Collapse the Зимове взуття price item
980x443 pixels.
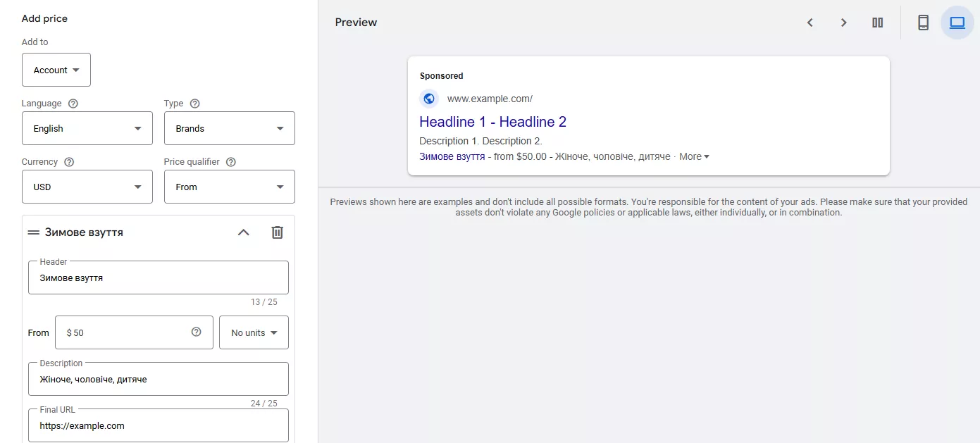click(243, 232)
